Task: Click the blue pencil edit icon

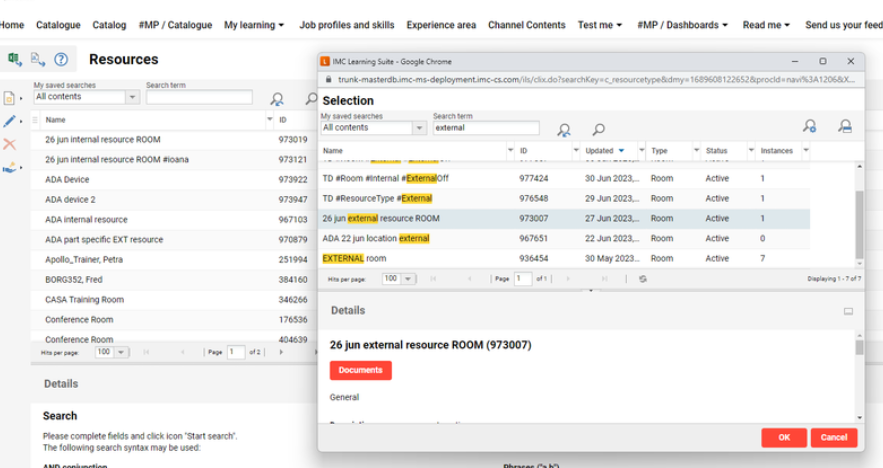Action: tap(10, 121)
